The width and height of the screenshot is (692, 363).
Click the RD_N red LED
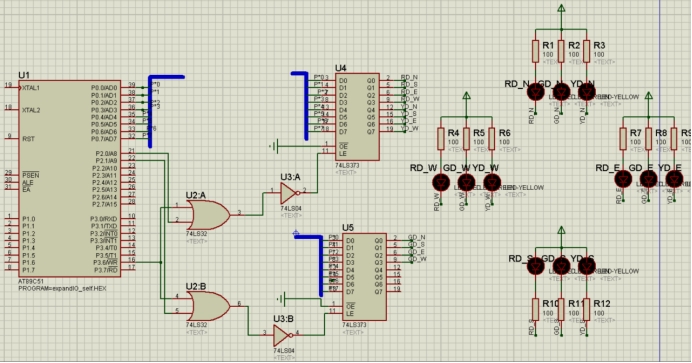[536, 92]
